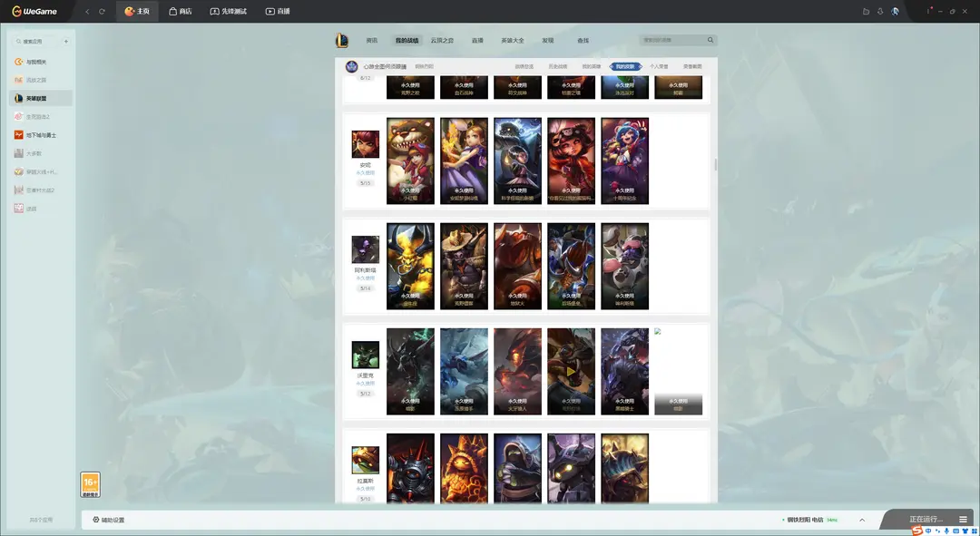980x536 pixels.
Task: Select 地下城与勇士 in the sidebar
Action: 41,135
